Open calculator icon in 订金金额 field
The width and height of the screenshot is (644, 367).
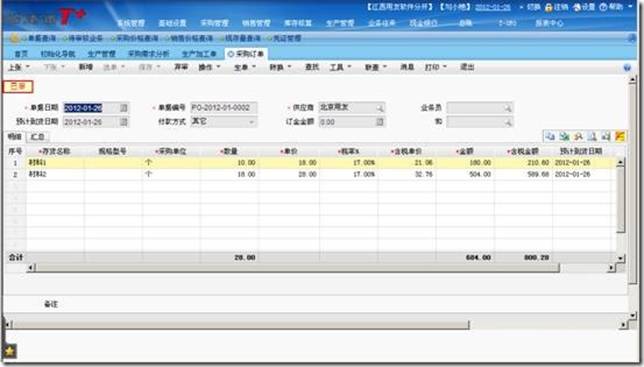(x=380, y=122)
